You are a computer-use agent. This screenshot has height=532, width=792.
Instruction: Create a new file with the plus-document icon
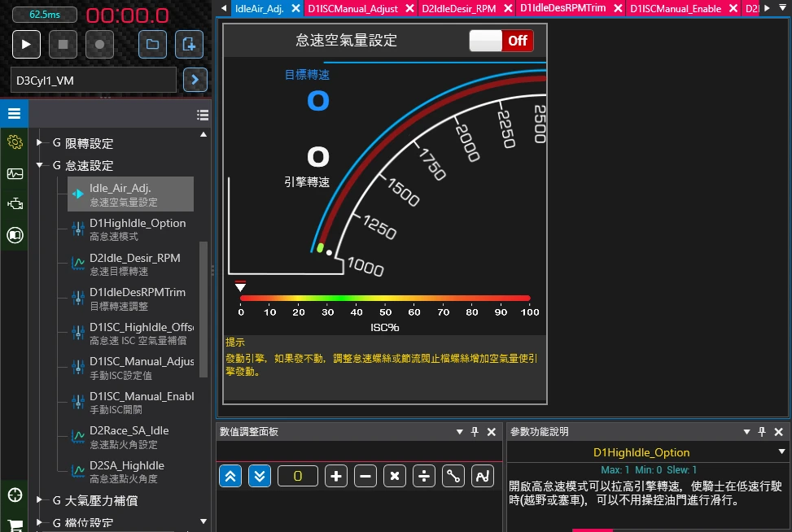189,45
